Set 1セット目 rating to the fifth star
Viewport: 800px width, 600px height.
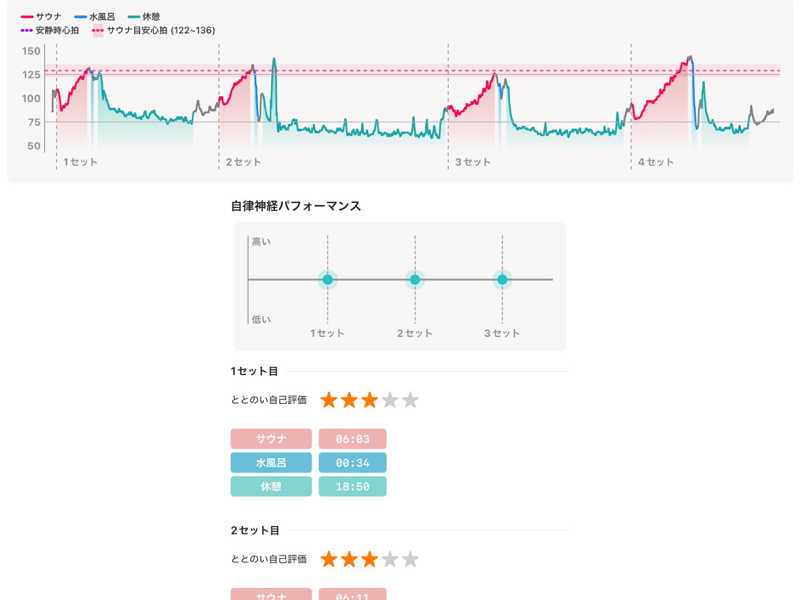410,400
